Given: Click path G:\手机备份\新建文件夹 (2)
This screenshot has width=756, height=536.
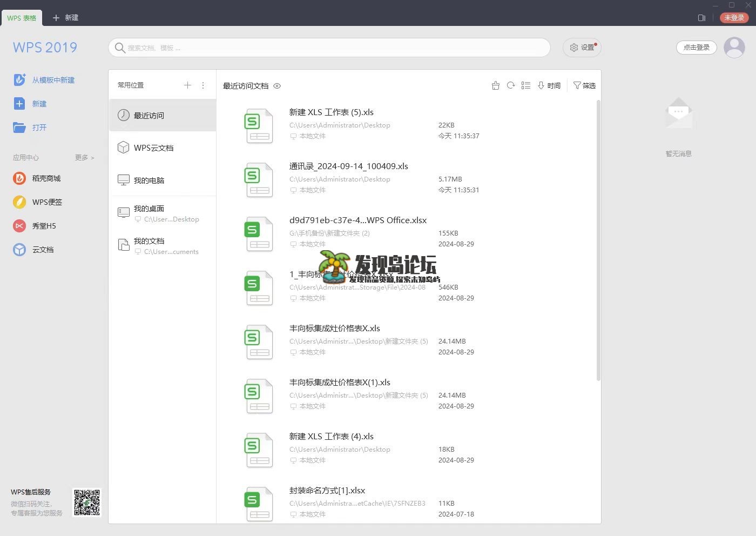Looking at the screenshot, I should point(329,233).
